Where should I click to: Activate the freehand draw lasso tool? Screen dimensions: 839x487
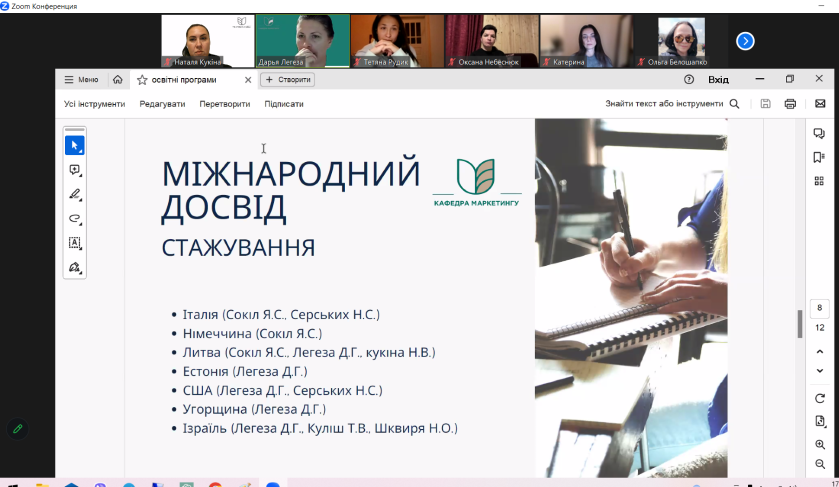74,218
